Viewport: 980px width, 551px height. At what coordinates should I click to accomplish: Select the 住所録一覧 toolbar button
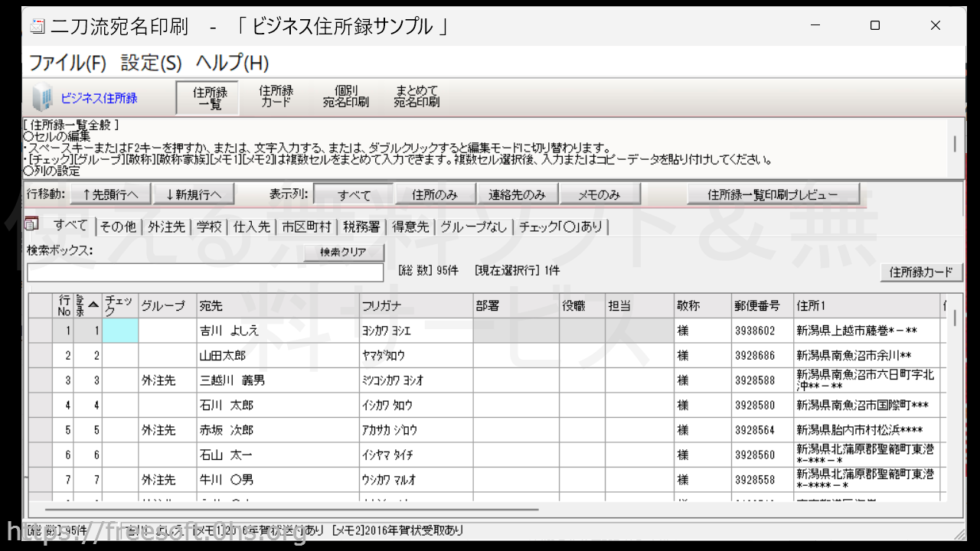point(207,97)
